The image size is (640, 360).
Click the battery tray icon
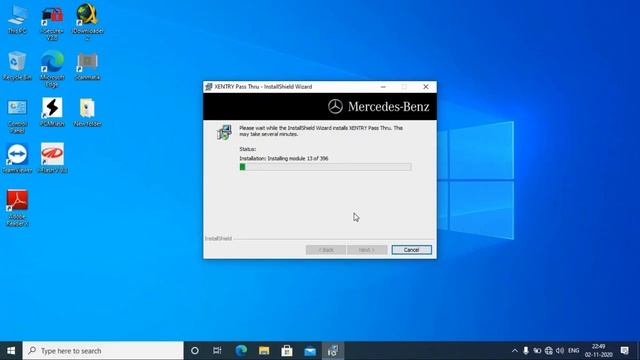tap(537, 351)
